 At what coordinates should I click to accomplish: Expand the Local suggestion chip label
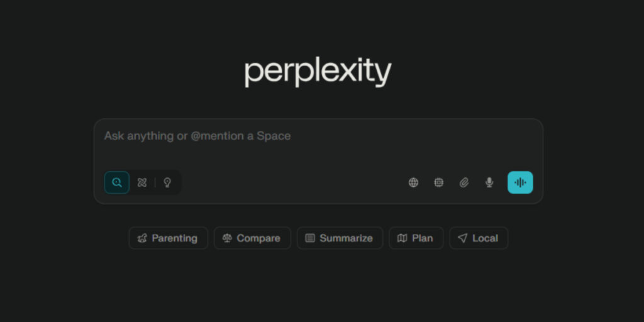click(485, 238)
